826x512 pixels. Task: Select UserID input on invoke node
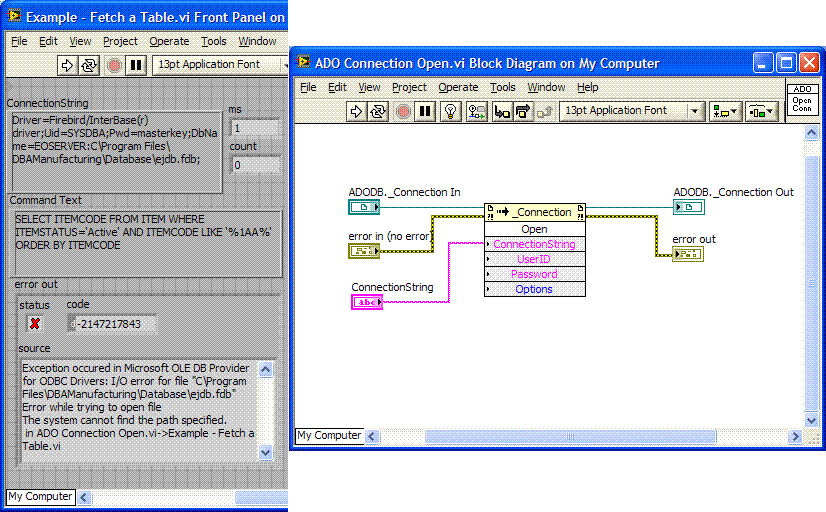click(x=535, y=259)
